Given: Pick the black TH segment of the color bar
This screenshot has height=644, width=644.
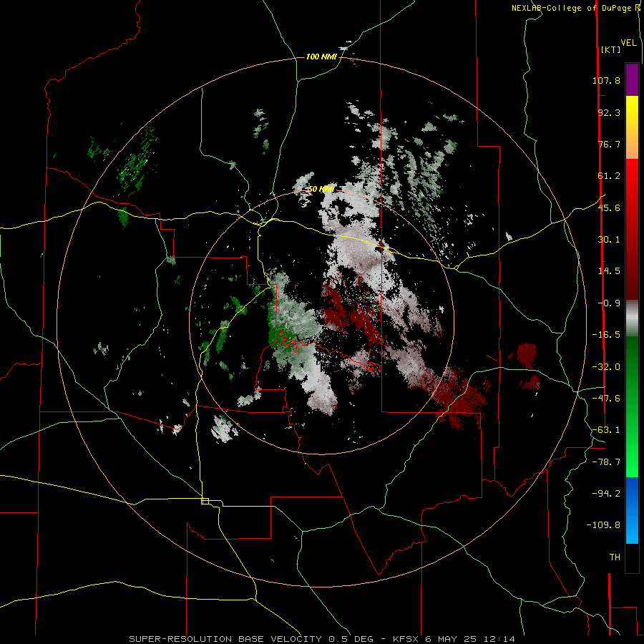Looking at the screenshot, I should tap(632, 557).
